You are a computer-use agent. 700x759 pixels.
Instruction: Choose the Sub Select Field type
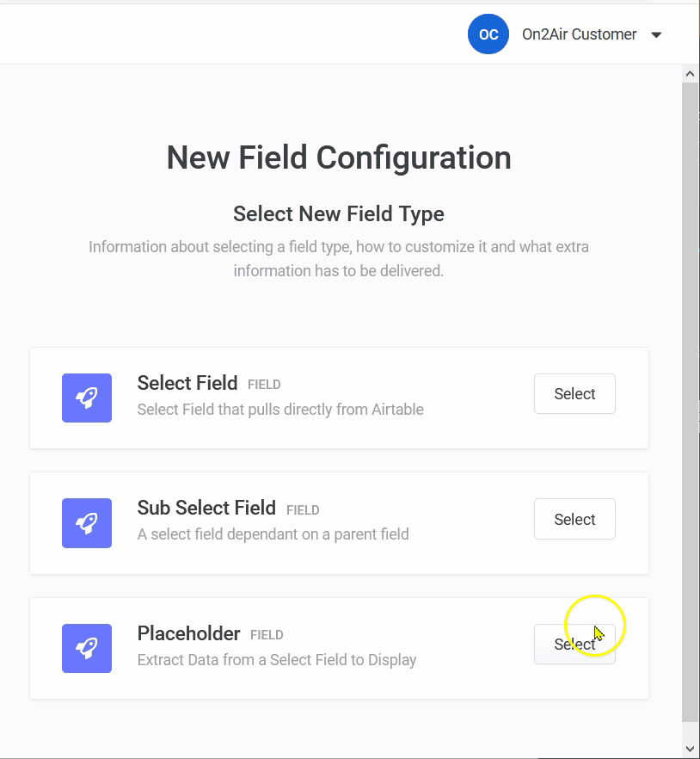coord(574,519)
